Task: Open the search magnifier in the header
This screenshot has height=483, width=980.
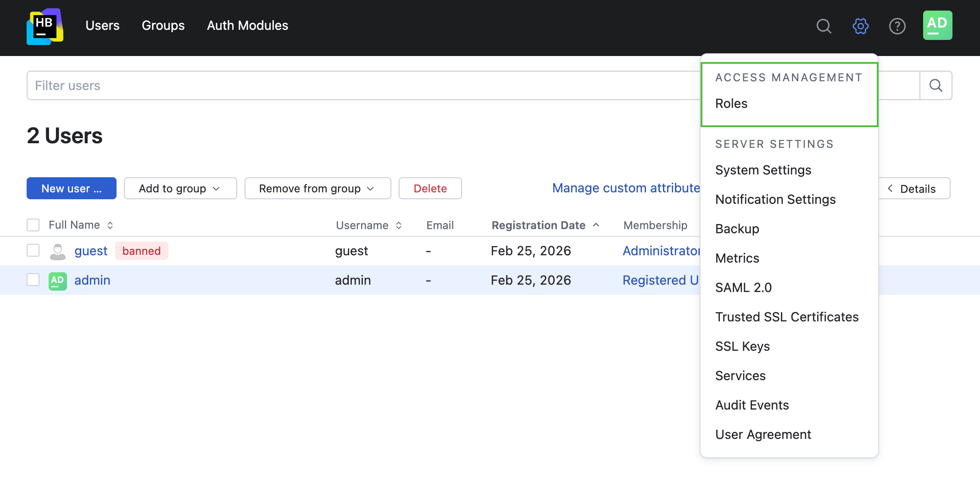Action: (x=824, y=26)
